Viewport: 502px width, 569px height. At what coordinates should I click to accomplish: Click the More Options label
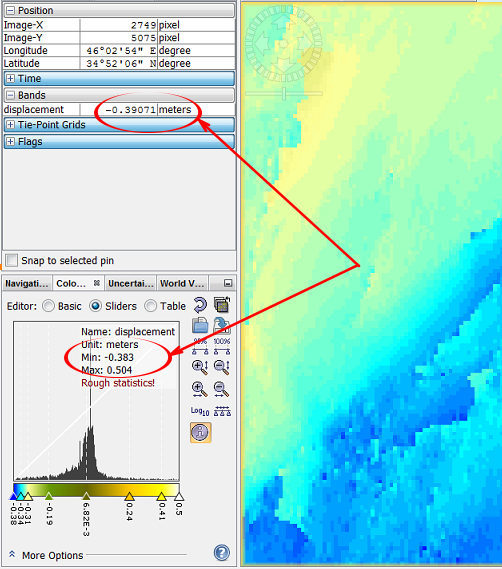(x=53, y=555)
